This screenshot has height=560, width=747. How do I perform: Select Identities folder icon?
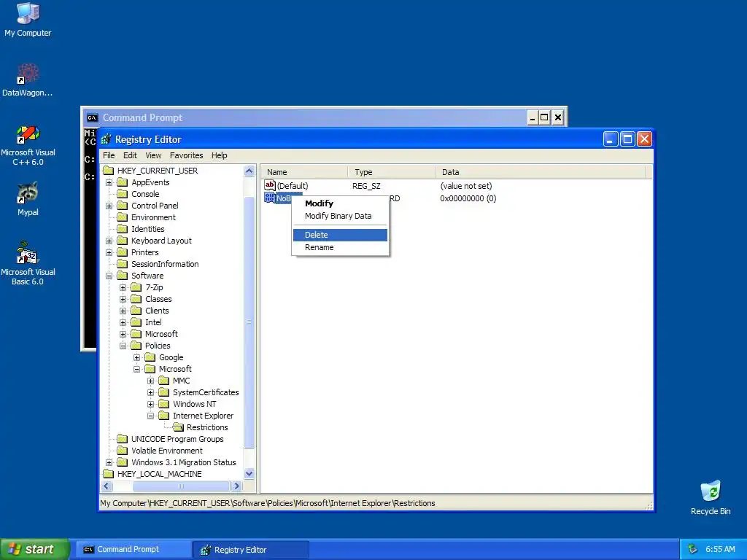(x=123, y=229)
